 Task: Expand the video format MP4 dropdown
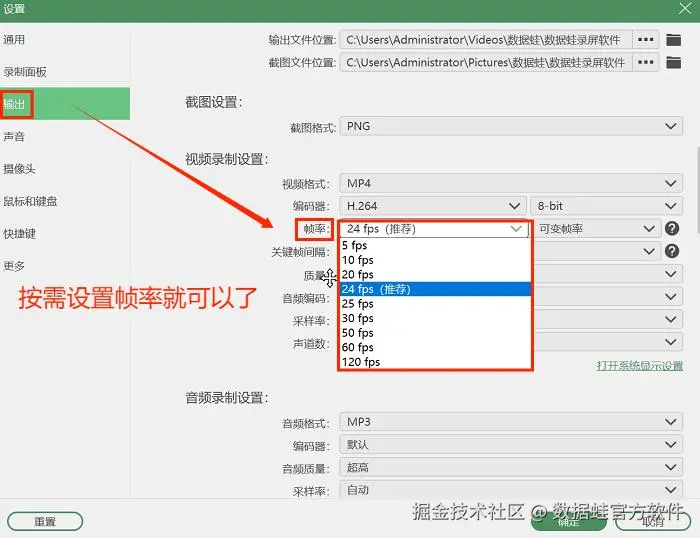pyautogui.click(x=511, y=184)
